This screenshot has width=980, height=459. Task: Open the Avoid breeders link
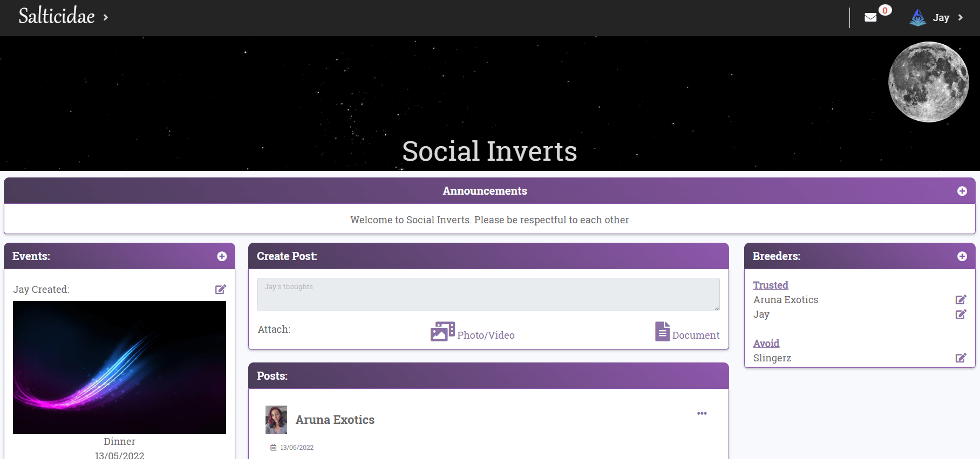(x=766, y=343)
